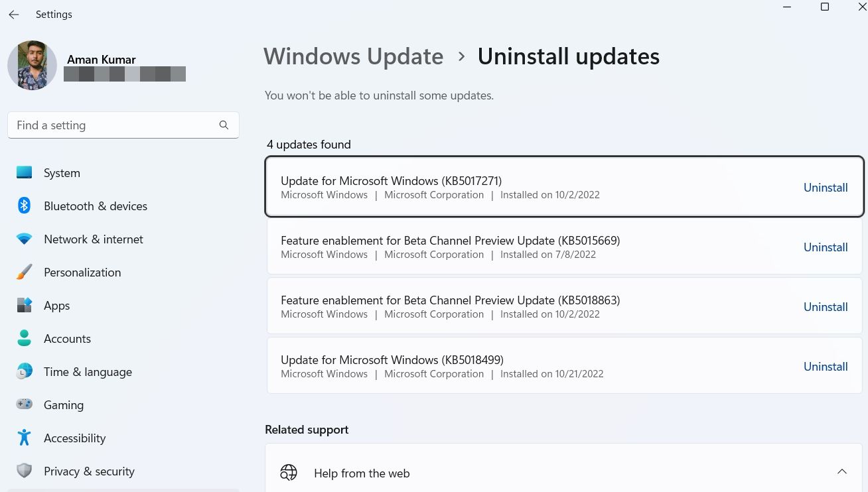Viewport: 868px width, 492px height.
Task: Focus the Find a setting search box
Action: [x=123, y=125]
